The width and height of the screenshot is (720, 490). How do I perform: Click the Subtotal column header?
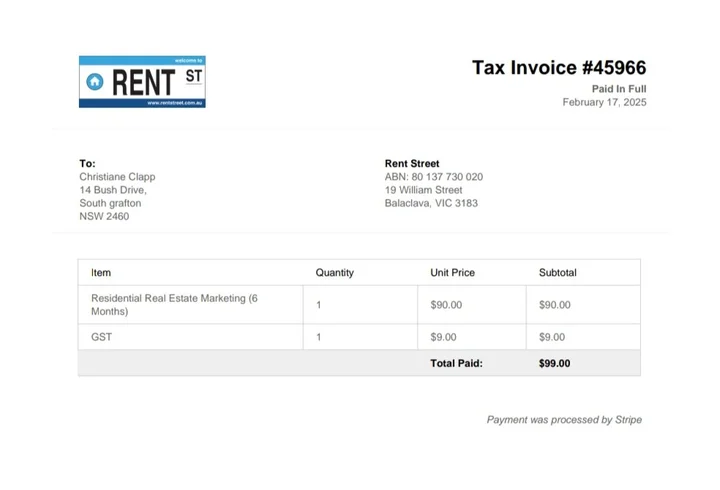click(x=557, y=272)
